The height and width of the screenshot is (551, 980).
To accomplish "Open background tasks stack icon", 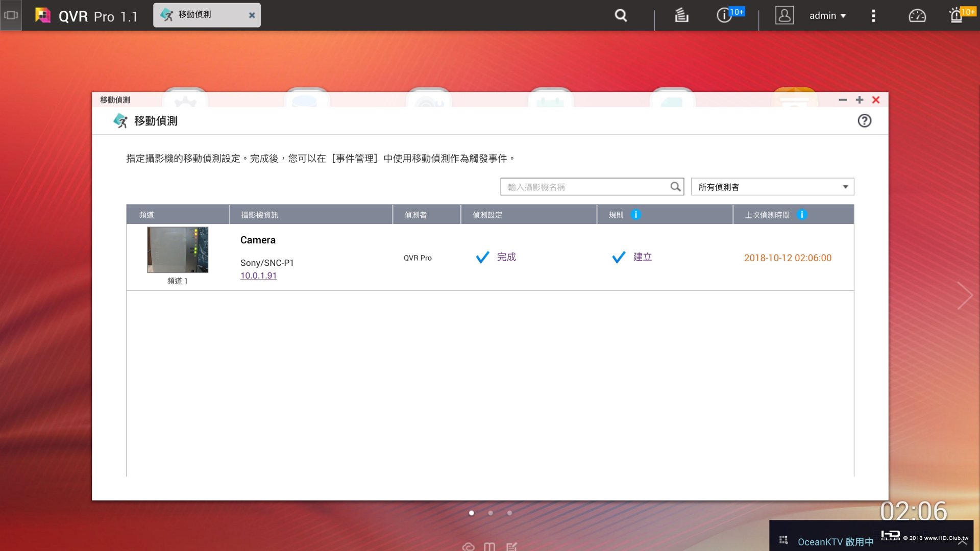I will tap(681, 15).
